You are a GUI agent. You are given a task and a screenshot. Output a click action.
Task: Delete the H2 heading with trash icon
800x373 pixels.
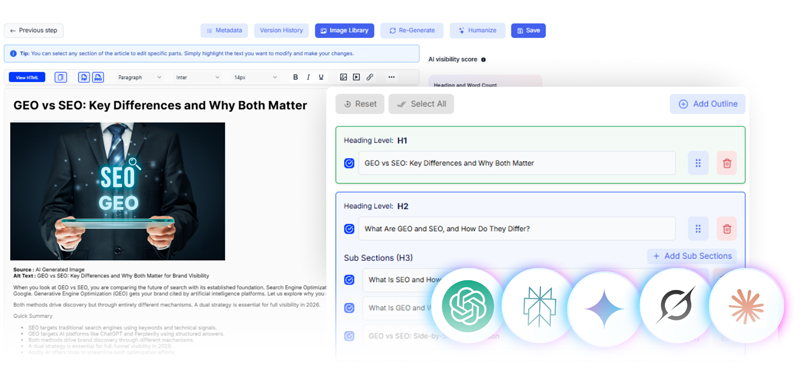pos(727,229)
